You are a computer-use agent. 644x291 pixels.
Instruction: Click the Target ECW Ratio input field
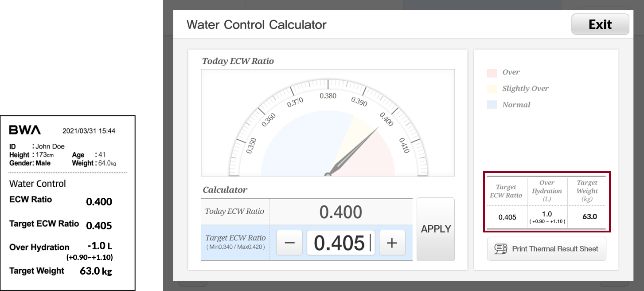pyautogui.click(x=341, y=243)
